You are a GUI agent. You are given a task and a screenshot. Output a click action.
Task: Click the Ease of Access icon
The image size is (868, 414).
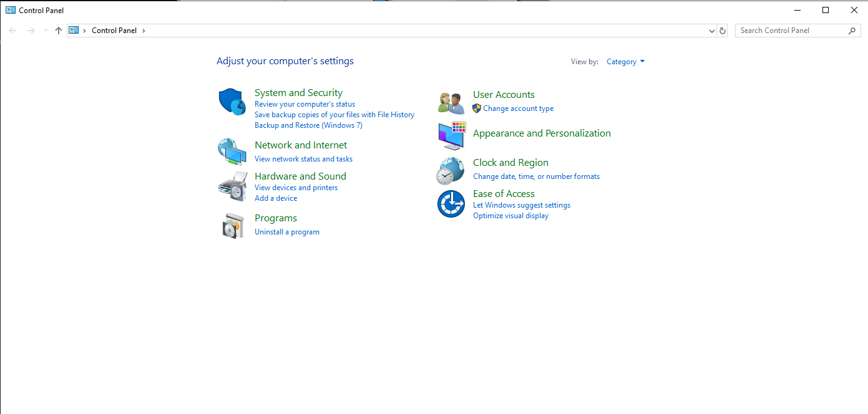tap(451, 204)
